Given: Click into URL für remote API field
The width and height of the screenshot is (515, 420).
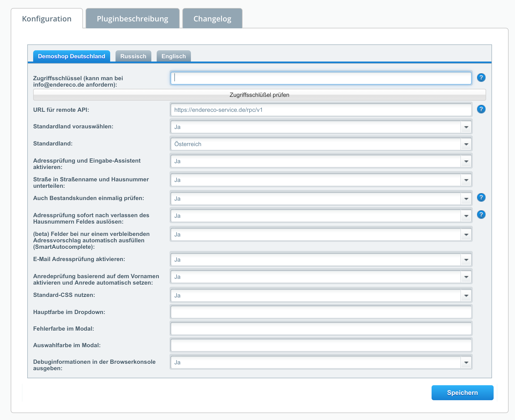Looking at the screenshot, I should [321, 110].
